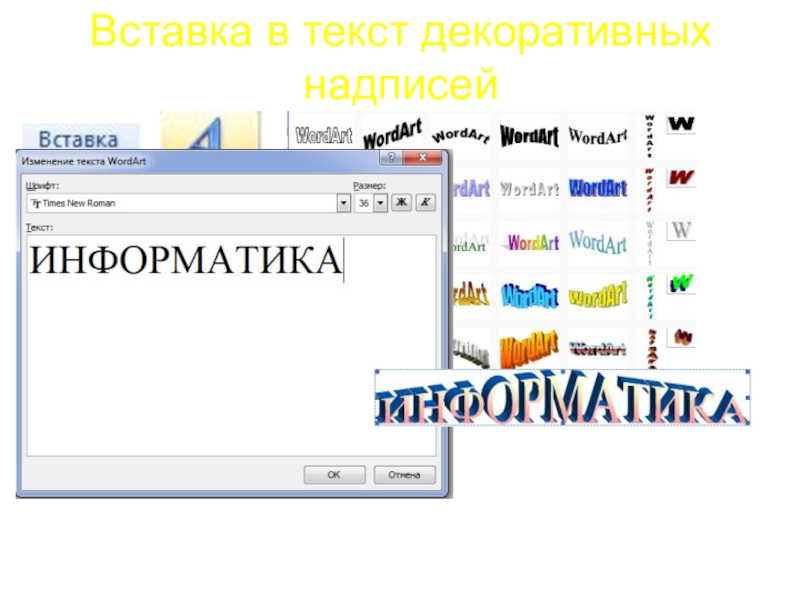The width and height of the screenshot is (800, 600).
Task: Select the vertical red WordArt style
Action: pyautogui.click(x=649, y=190)
